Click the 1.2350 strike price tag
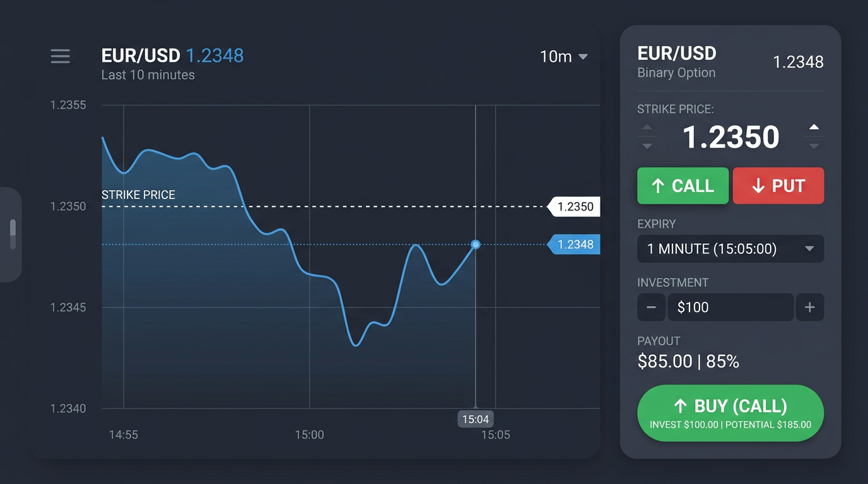 pyautogui.click(x=573, y=206)
